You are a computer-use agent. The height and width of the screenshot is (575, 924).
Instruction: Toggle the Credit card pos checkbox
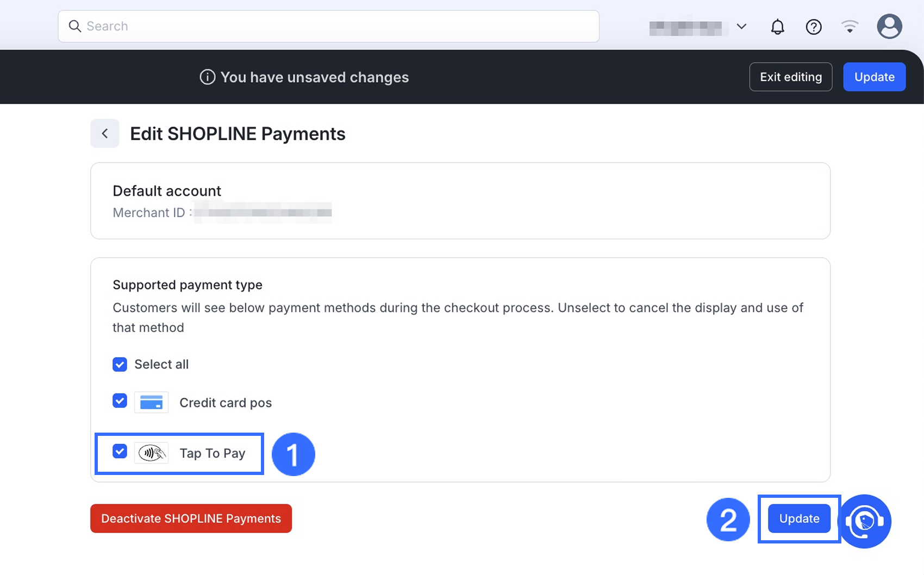(120, 401)
